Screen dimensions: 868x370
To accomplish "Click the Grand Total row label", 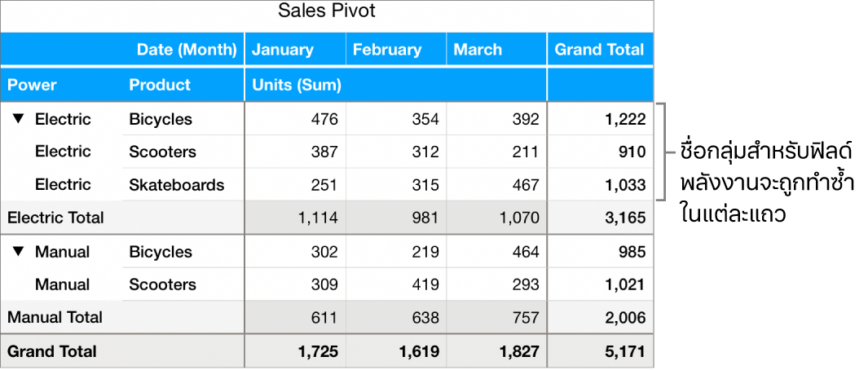I will click(x=52, y=351).
